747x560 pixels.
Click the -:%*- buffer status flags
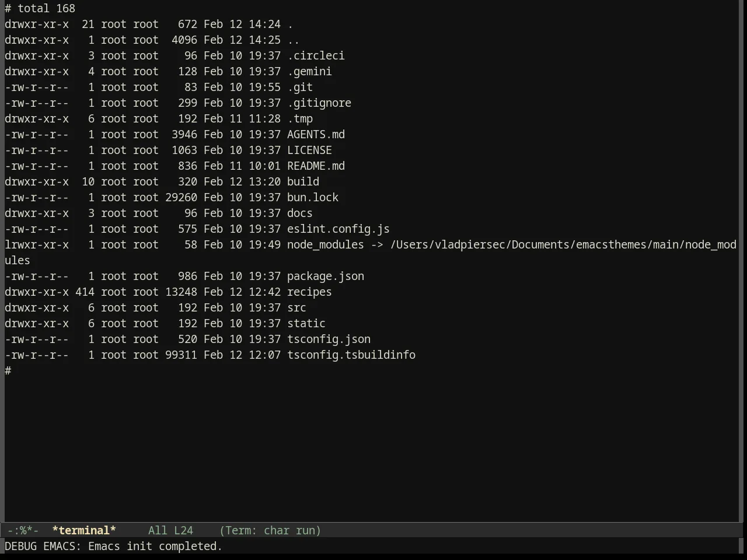23,530
